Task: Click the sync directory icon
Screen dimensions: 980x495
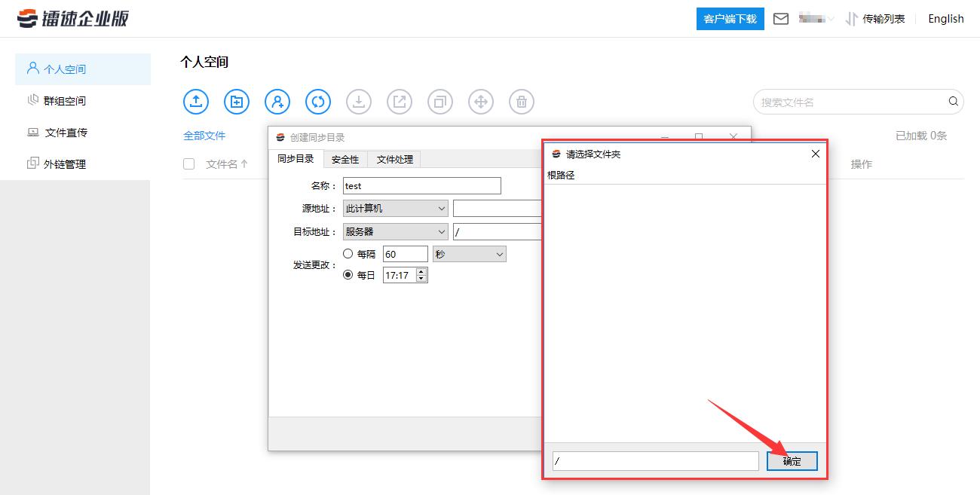Action: [x=317, y=101]
